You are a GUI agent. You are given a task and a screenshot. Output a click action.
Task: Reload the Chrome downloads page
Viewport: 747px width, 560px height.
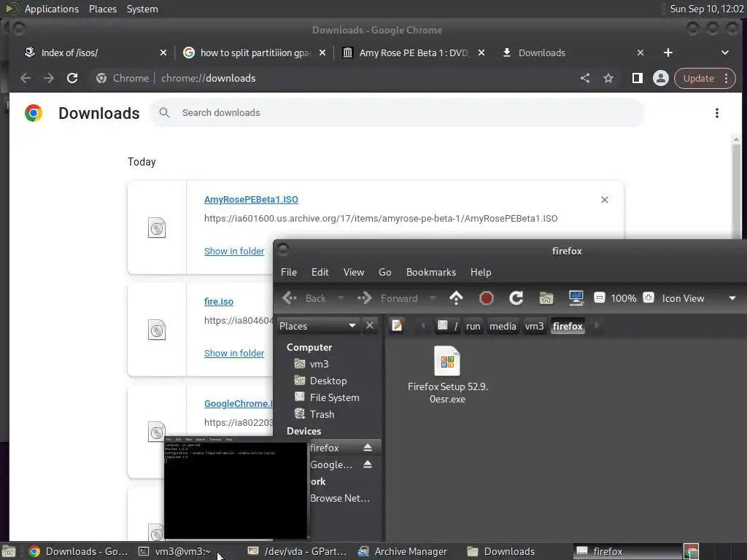(x=72, y=78)
